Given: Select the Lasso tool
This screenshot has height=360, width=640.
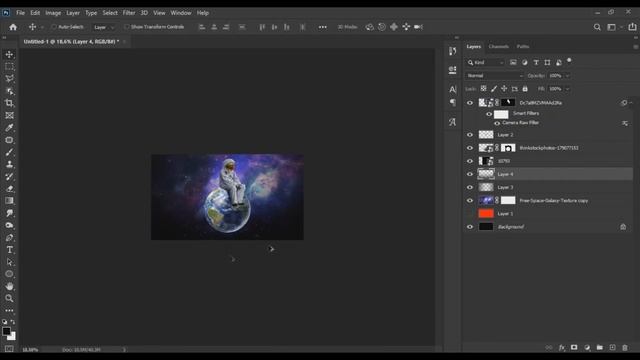Looking at the screenshot, I should pos(9,79).
